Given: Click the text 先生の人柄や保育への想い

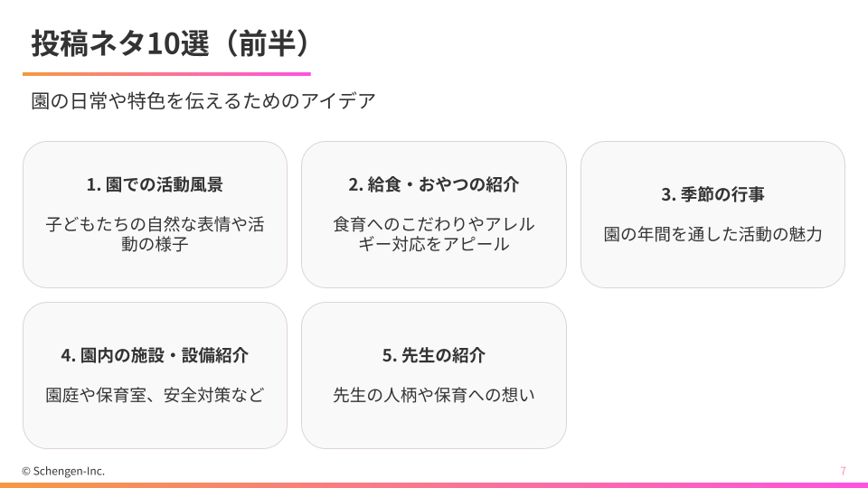Looking at the screenshot, I should (x=434, y=395).
